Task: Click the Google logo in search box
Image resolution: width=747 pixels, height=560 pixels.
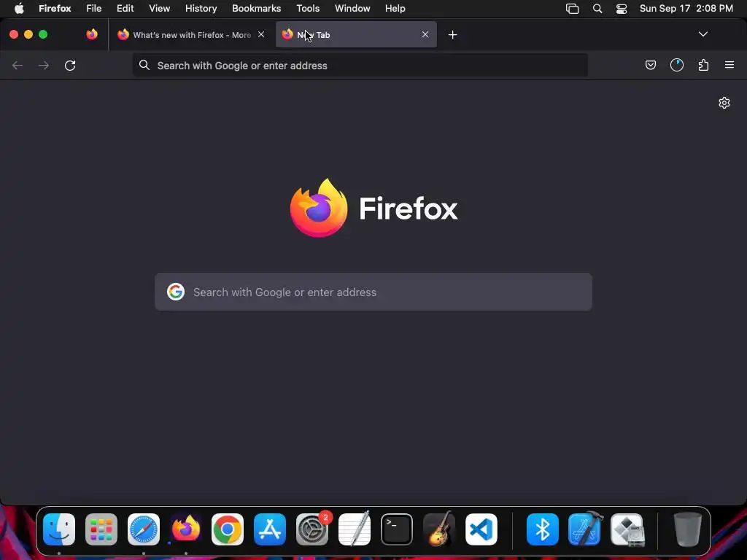Action: pyautogui.click(x=176, y=292)
